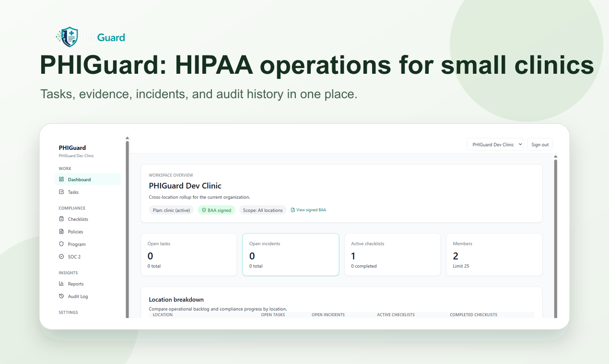Screen dimensions: 609x364
Task: Click the OPEN INCIDENTS column header
Action: [x=328, y=315]
